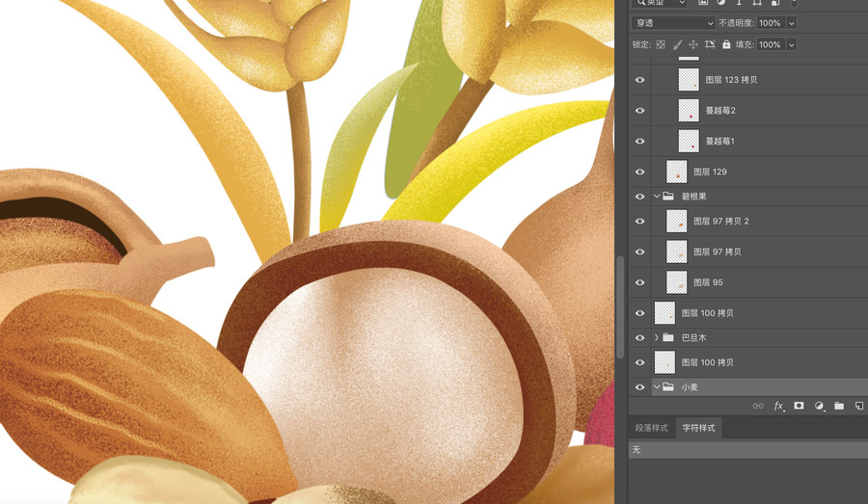Select the 巴旦木 group folder icon
The width and height of the screenshot is (868, 504).
tap(668, 337)
